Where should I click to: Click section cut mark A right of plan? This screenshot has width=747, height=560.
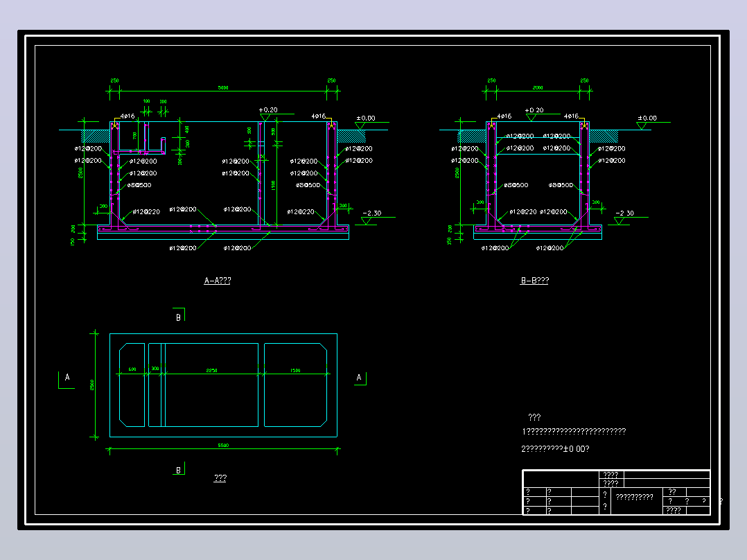coord(359,378)
